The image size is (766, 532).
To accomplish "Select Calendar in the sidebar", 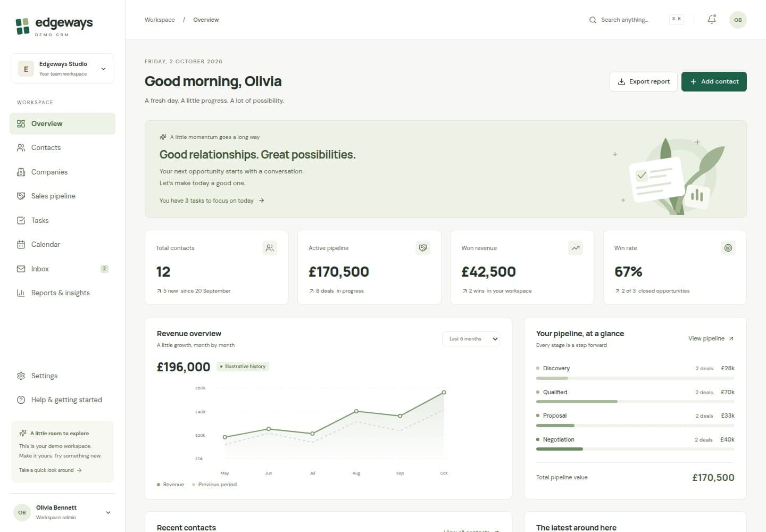I will [x=62, y=245].
